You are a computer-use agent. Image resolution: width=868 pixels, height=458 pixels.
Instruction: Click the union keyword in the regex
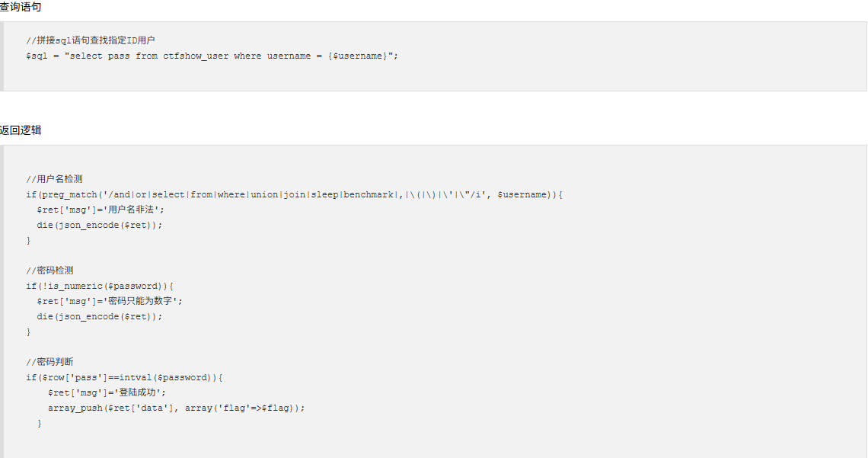[x=265, y=195]
